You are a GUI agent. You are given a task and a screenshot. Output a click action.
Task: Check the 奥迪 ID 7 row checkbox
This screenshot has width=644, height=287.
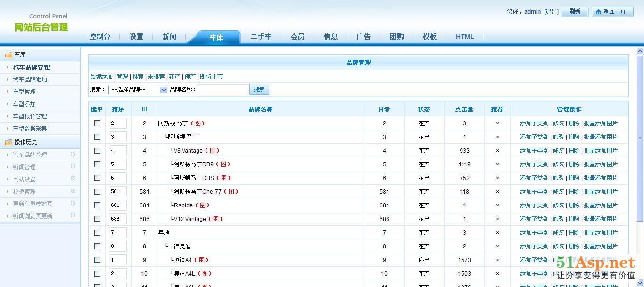pyautogui.click(x=97, y=232)
